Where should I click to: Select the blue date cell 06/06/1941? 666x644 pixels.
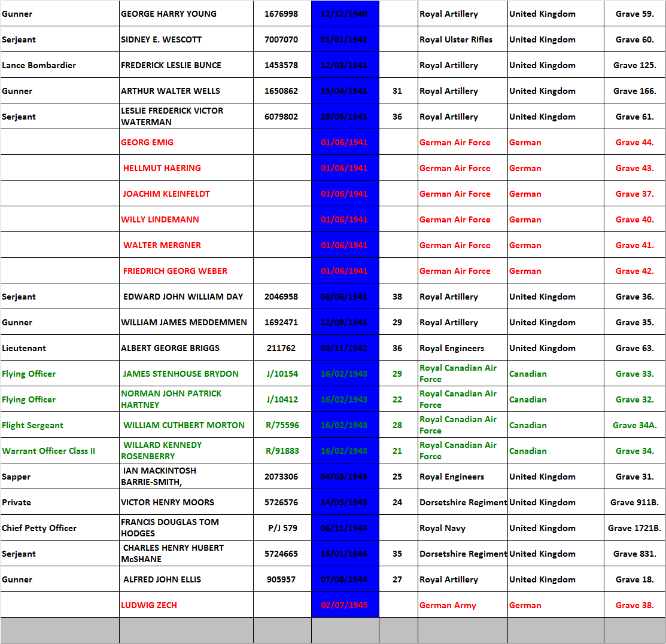click(344, 297)
